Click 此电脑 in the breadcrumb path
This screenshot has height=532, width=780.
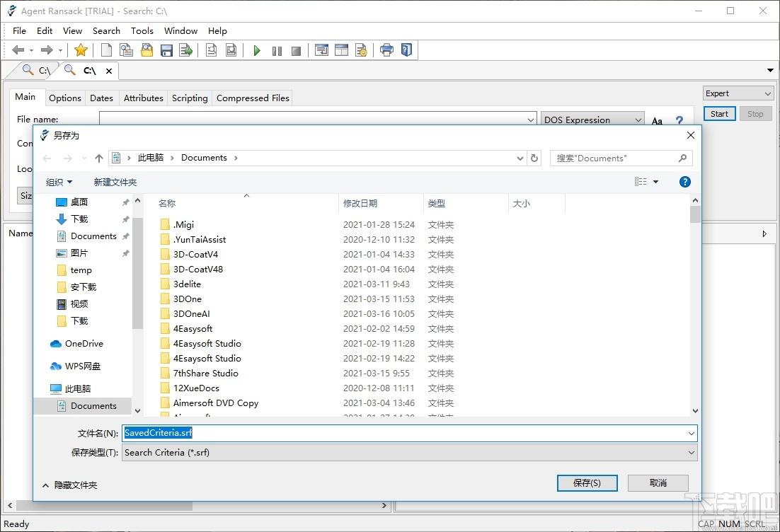pos(151,158)
